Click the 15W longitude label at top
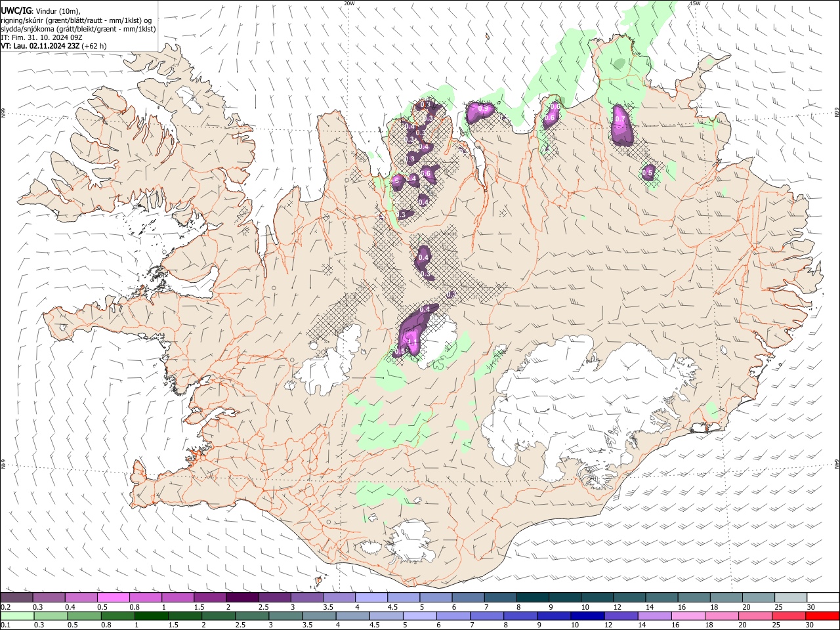Screen dimensions: 840x630 [695, 3]
